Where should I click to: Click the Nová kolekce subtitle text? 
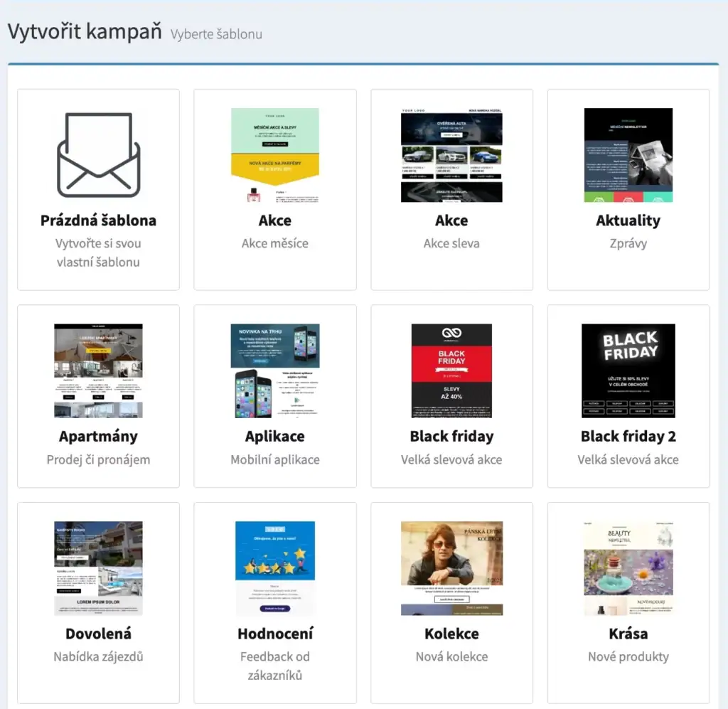coord(451,656)
